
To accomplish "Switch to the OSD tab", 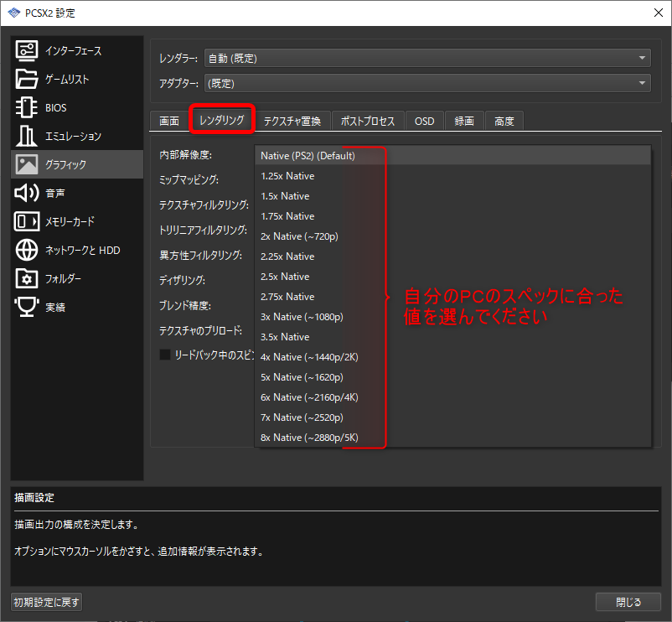I will [x=424, y=122].
